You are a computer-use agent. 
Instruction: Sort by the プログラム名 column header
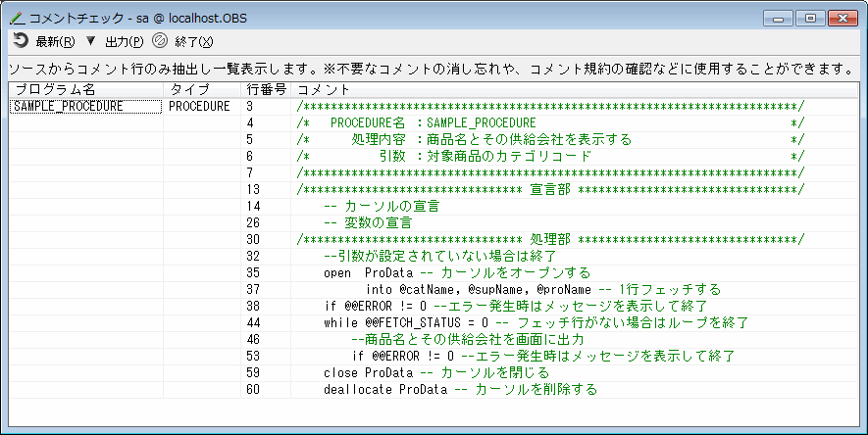[55, 90]
